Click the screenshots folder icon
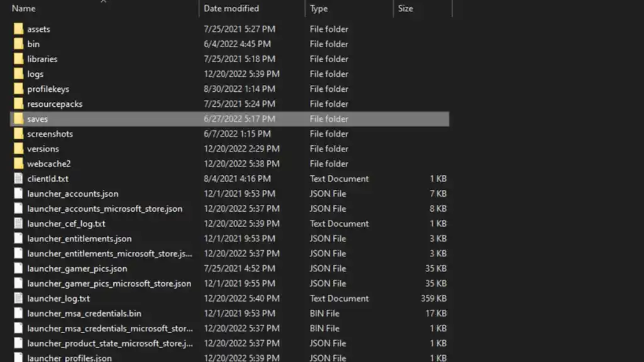 [x=18, y=134]
